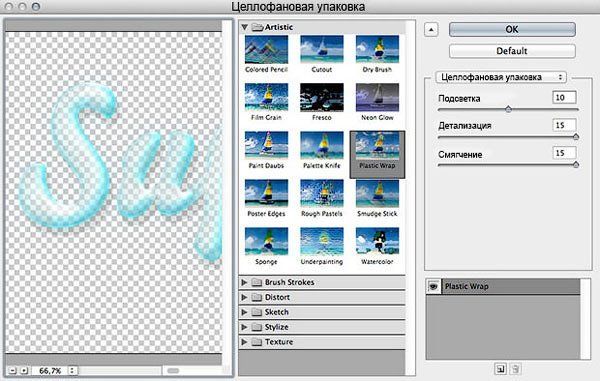Expand the Stylize filter folder
Image resolution: width=600 pixels, height=381 pixels.
pos(244,327)
